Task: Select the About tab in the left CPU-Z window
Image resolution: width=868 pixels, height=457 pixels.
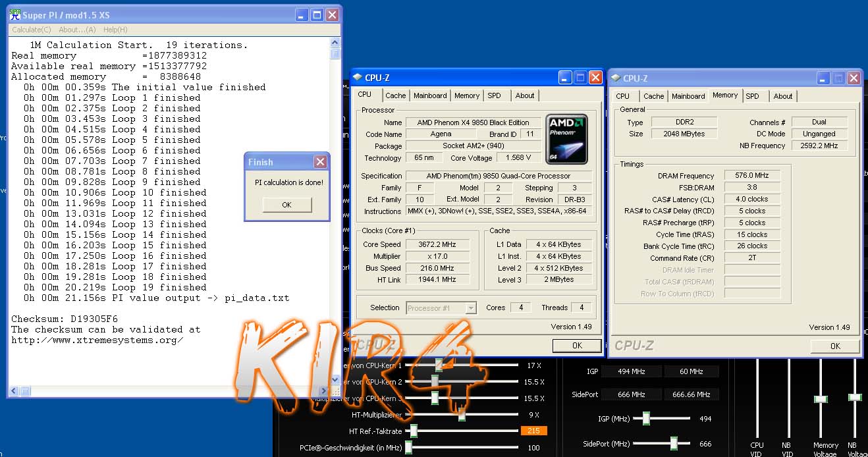Action: tap(525, 95)
